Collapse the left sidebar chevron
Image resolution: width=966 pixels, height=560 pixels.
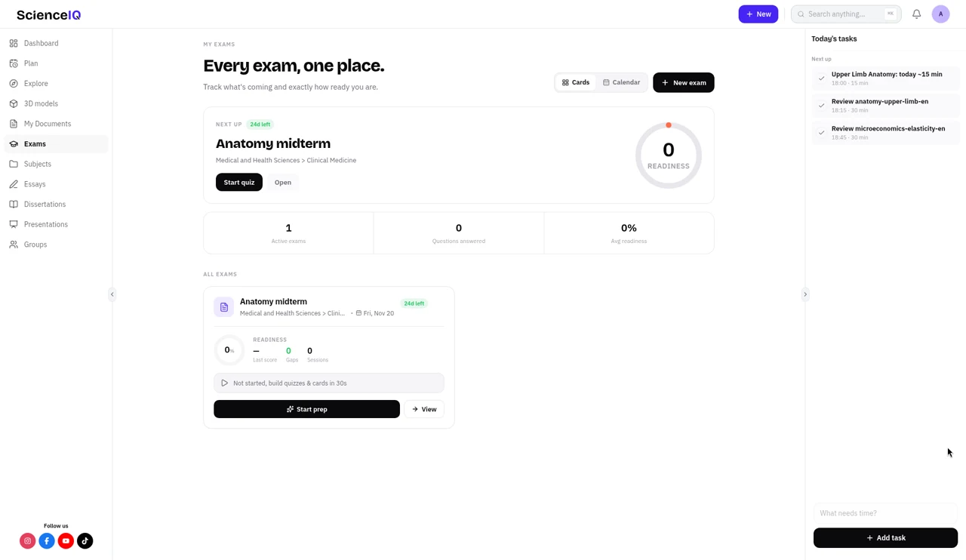click(x=112, y=294)
